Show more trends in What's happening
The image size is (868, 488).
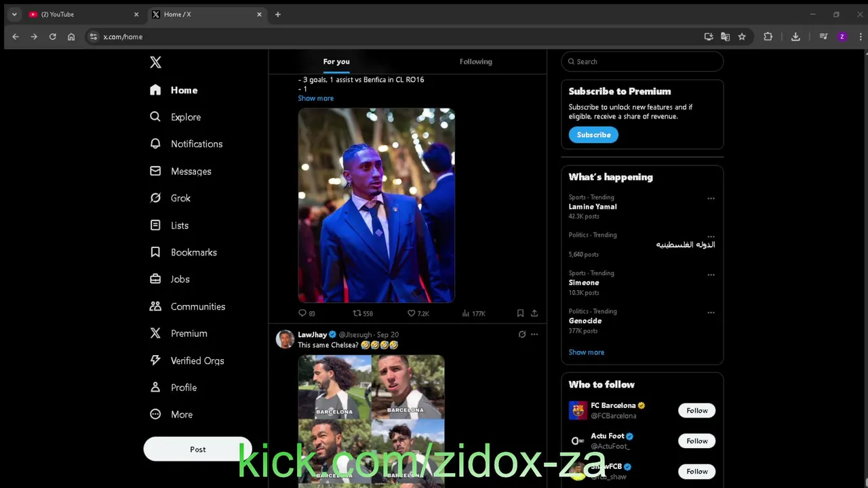pos(586,352)
